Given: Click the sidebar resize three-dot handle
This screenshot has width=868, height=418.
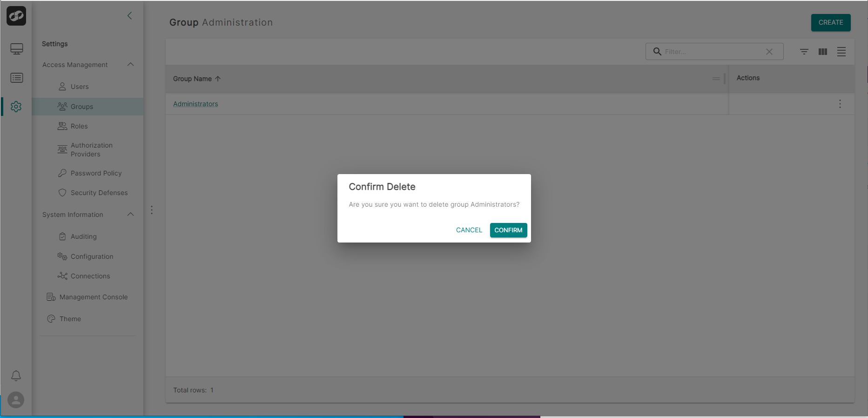Looking at the screenshot, I should pos(152,210).
